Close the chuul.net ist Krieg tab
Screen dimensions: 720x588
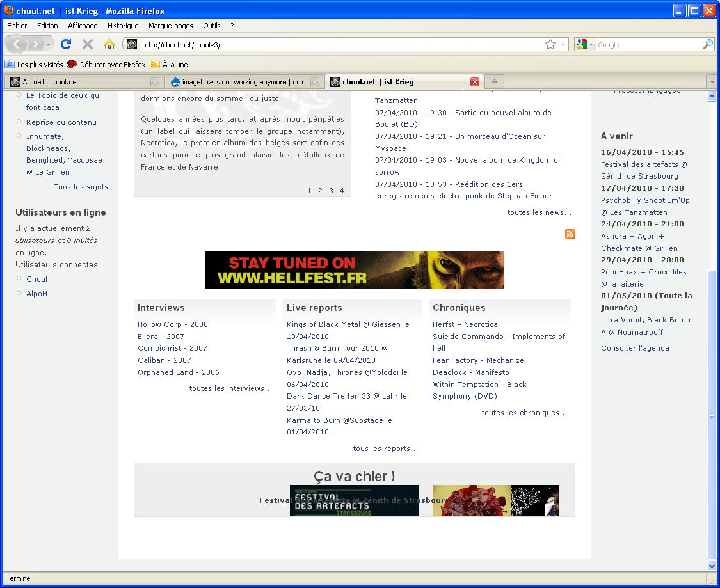click(x=475, y=82)
